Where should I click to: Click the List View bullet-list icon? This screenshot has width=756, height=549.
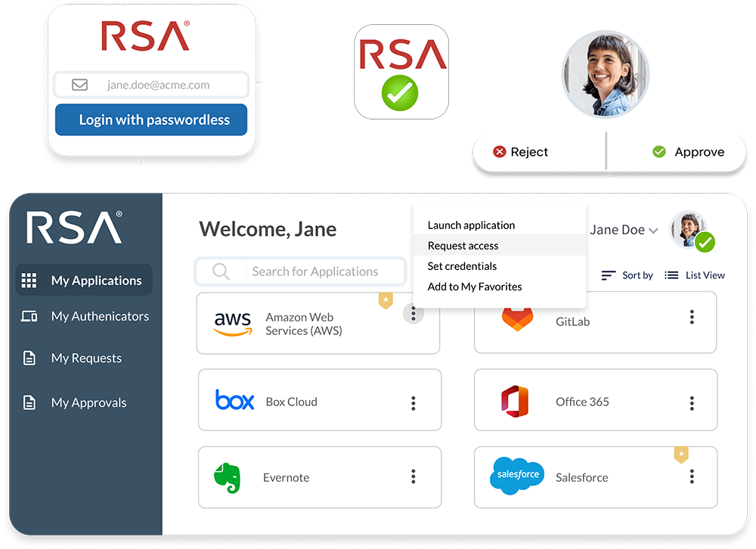click(x=671, y=275)
